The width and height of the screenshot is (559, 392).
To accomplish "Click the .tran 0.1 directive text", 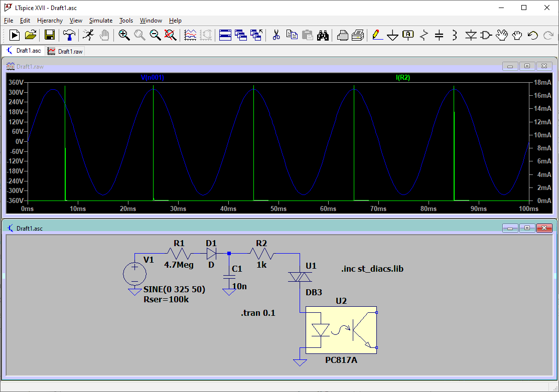I will click(x=258, y=313).
